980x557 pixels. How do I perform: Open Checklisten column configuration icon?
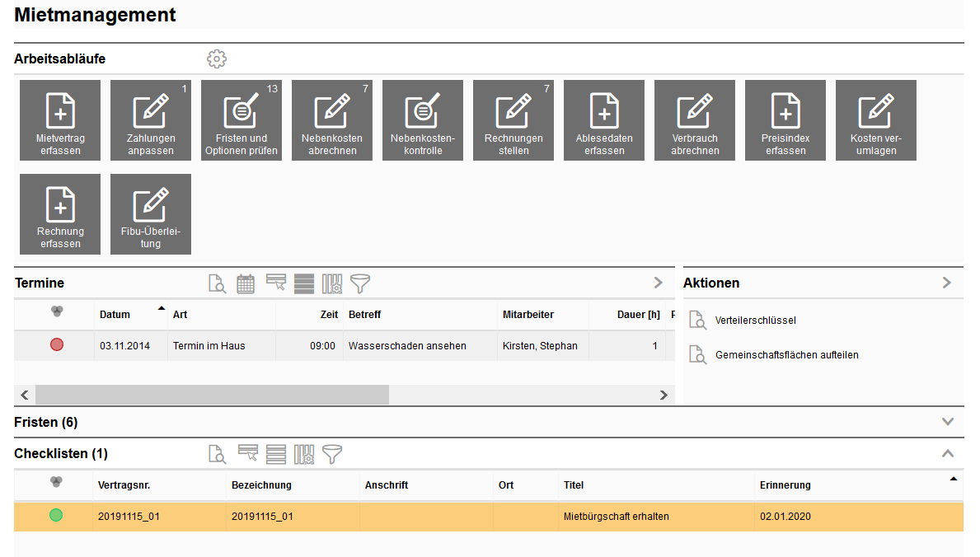(x=304, y=455)
